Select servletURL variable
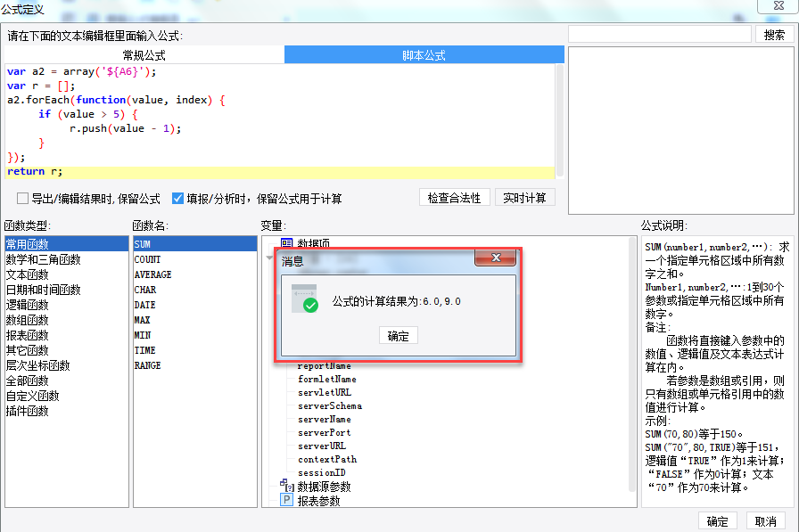The image size is (799, 532). pos(325,392)
